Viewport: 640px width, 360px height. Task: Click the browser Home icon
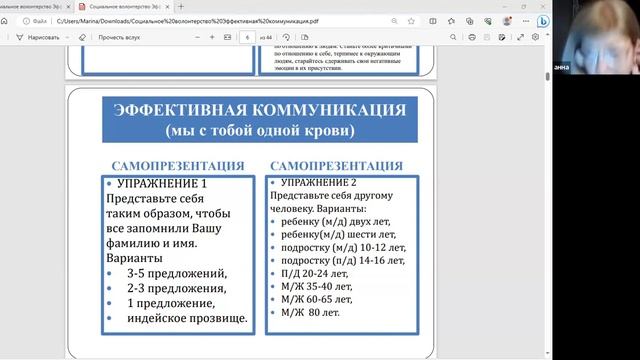(x=4, y=21)
